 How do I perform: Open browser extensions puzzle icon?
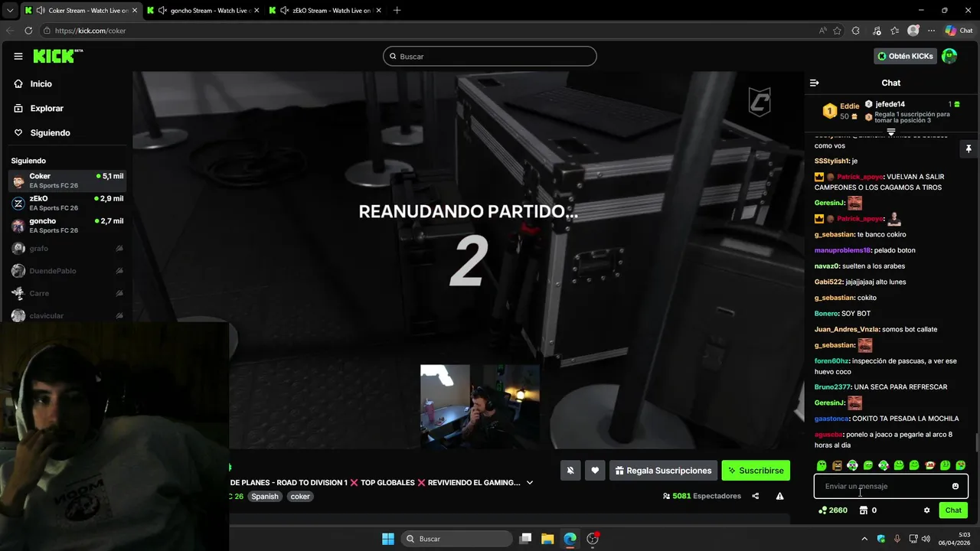click(x=856, y=31)
